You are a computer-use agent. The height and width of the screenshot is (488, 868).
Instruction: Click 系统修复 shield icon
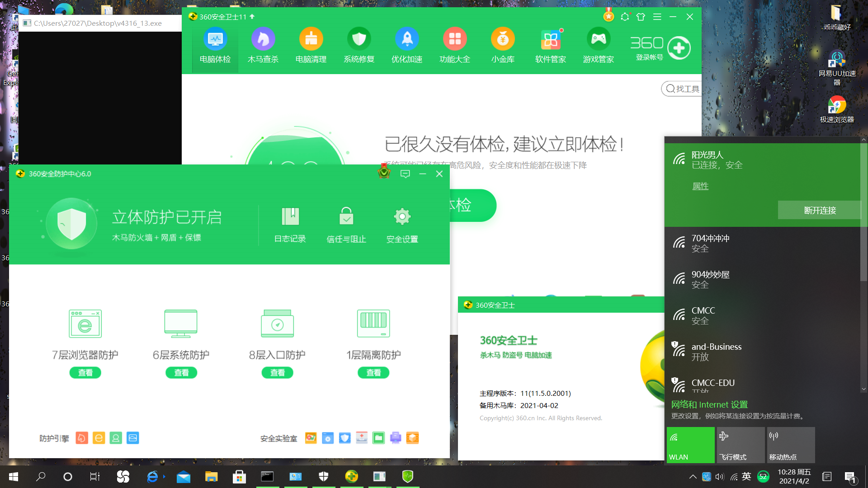point(359,39)
